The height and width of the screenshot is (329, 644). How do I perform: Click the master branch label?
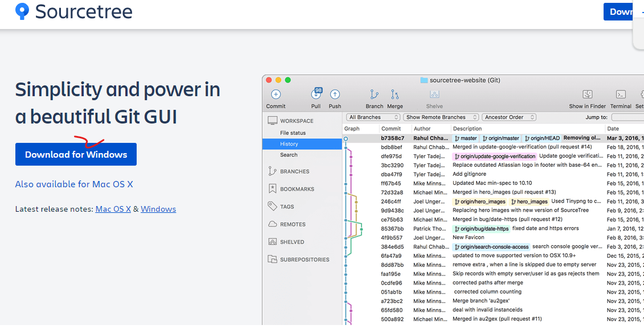tap(466, 138)
